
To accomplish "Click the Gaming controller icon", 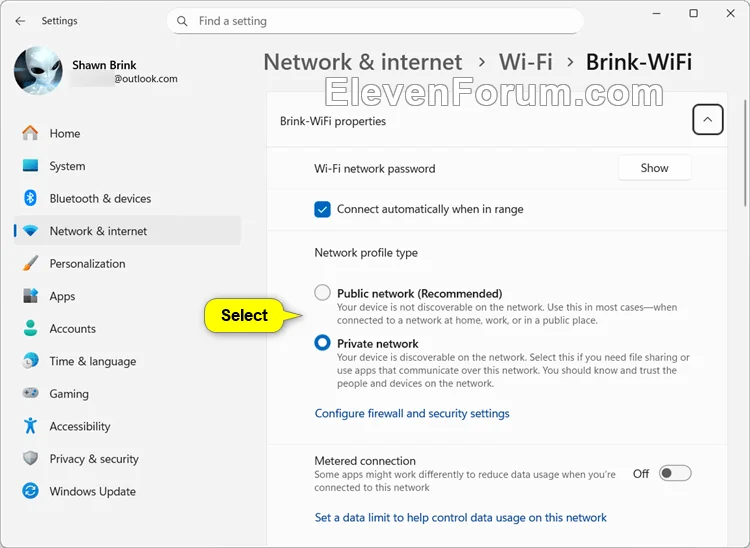I will point(30,393).
